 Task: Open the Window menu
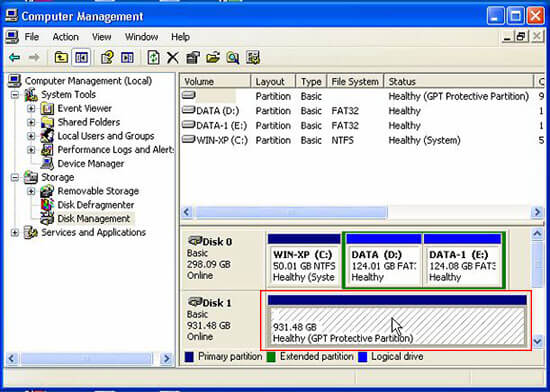(141, 37)
